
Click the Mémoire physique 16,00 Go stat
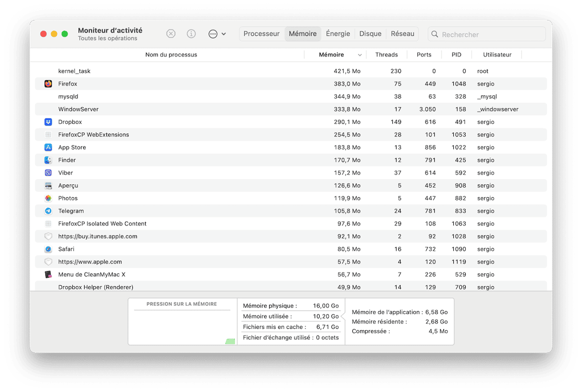click(x=291, y=306)
